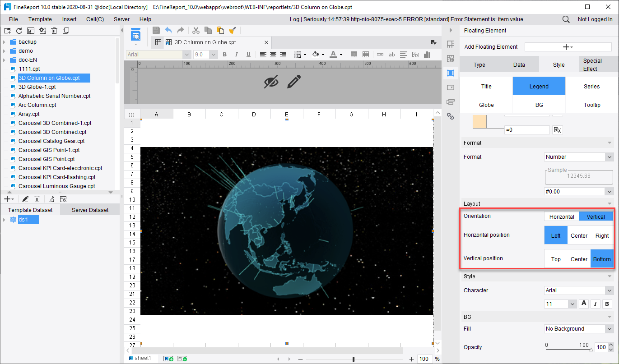
Task: Edit the dataset with the pencil icon
Action: pos(25,199)
